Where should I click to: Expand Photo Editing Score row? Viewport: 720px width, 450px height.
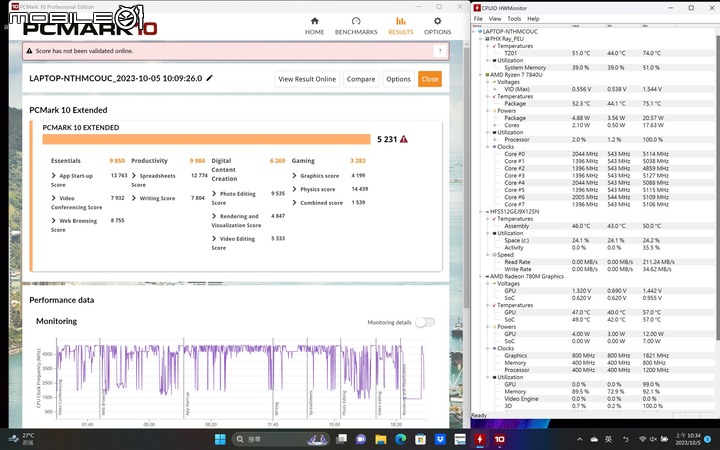click(214, 193)
